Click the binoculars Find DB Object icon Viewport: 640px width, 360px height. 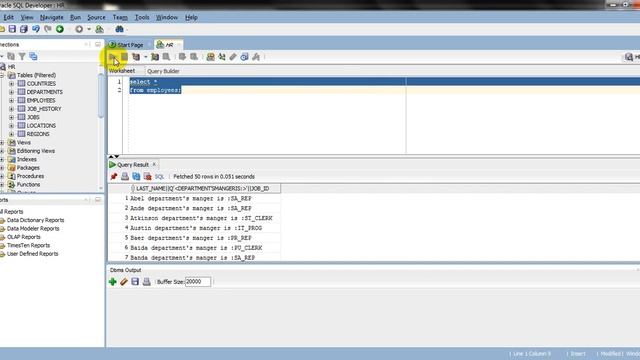(x=119, y=29)
